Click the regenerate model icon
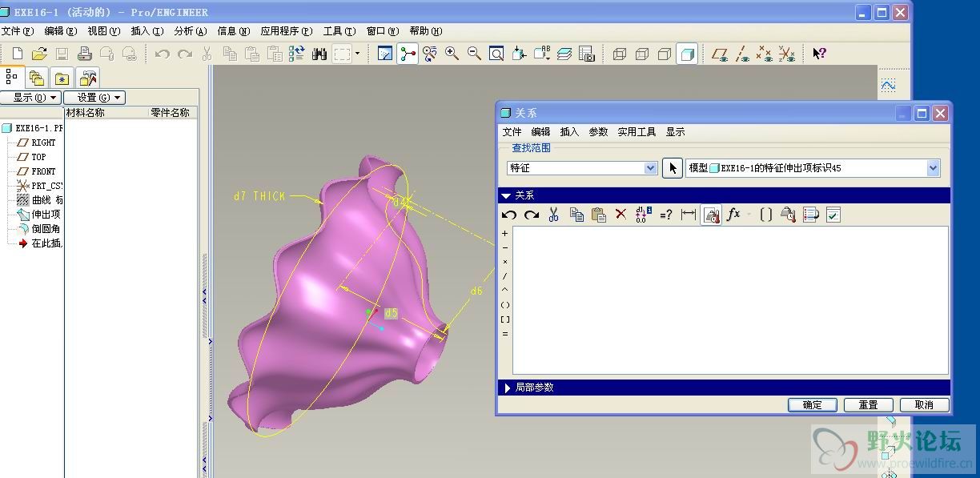Image resolution: width=980 pixels, height=478 pixels. pyautogui.click(x=297, y=54)
